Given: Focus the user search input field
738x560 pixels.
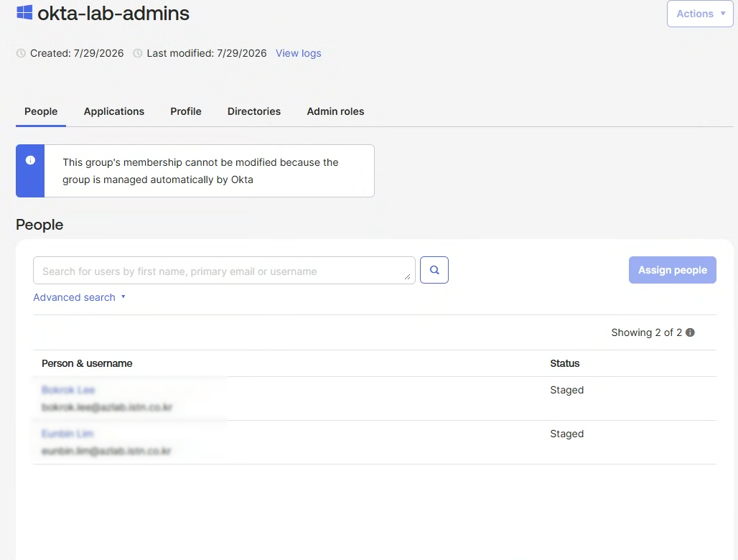Looking at the screenshot, I should tap(224, 271).
